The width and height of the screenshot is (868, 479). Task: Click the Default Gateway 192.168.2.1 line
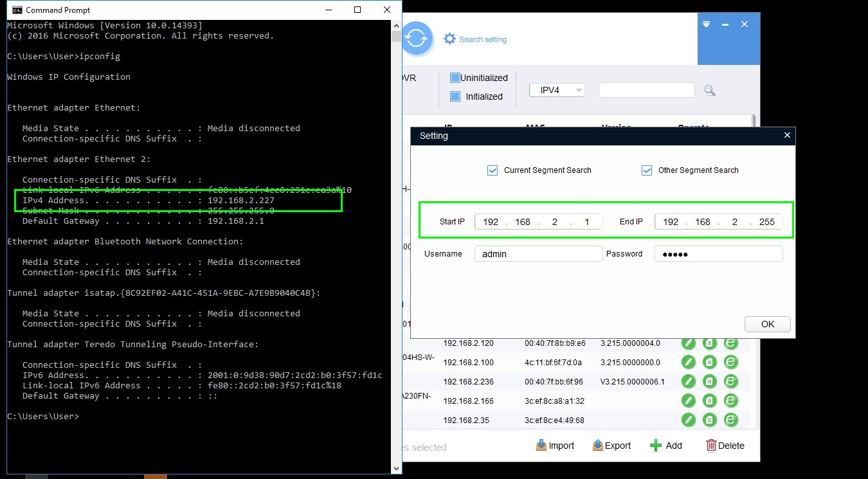pyautogui.click(x=143, y=221)
